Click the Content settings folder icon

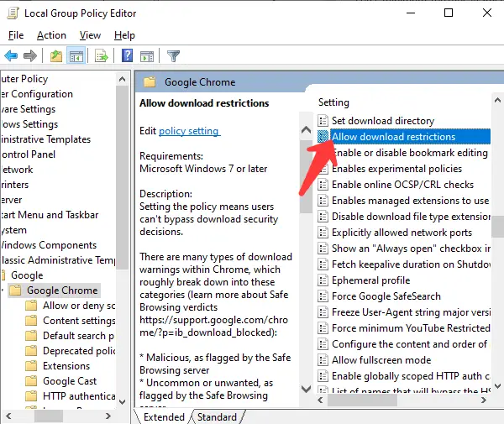point(31,320)
